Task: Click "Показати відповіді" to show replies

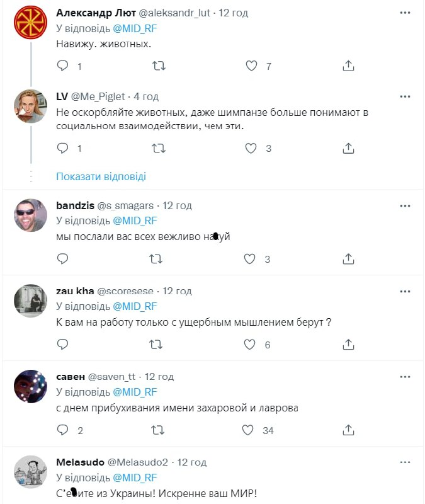Action: pyautogui.click(x=101, y=176)
